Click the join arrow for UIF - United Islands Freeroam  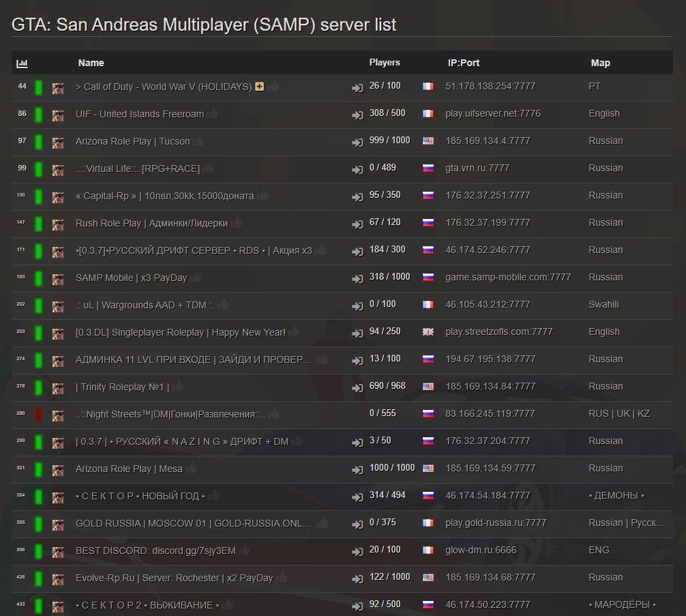pyautogui.click(x=357, y=115)
